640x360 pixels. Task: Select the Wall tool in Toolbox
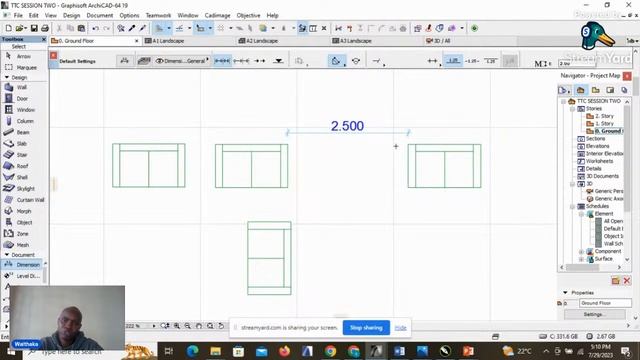point(21,87)
